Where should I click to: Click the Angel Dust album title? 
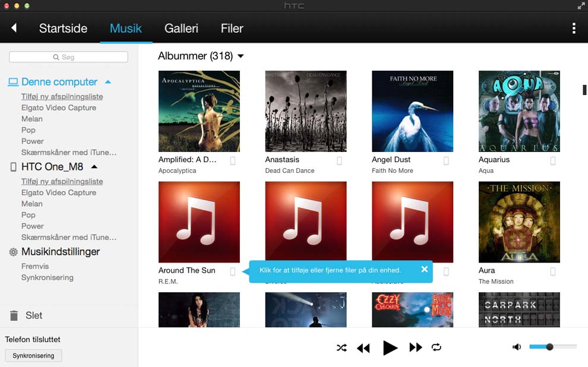pos(391,159)
